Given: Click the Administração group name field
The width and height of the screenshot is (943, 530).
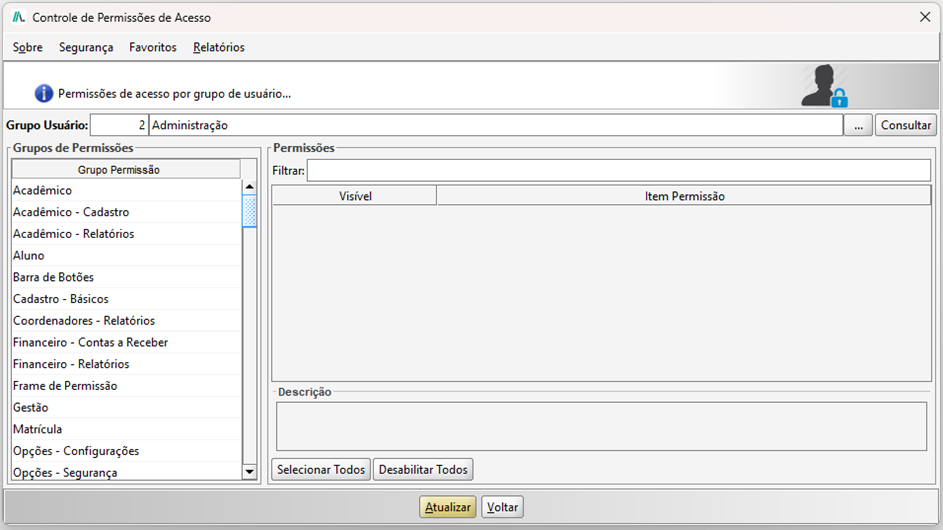Looking at the screenshot, I should tap(496, 125).
